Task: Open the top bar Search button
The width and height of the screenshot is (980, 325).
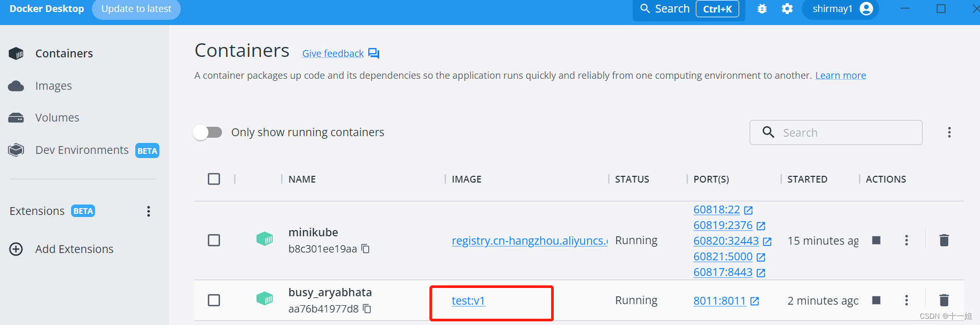Action: click(689, 9)
